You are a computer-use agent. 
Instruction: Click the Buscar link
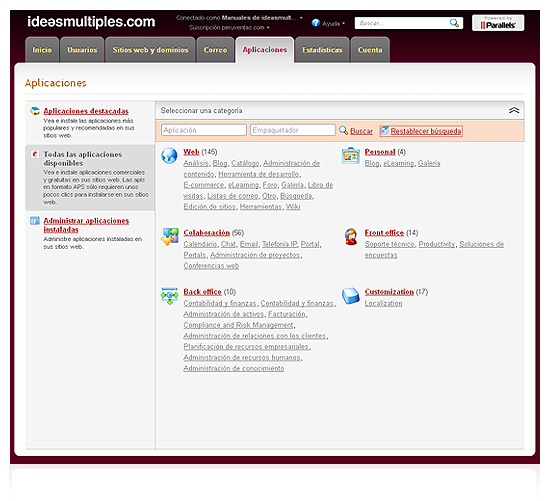(x=361, y=131)
